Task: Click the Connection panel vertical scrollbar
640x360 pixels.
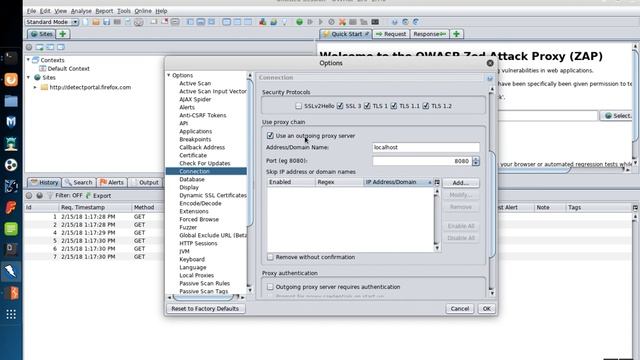Action: coord(492,190)
